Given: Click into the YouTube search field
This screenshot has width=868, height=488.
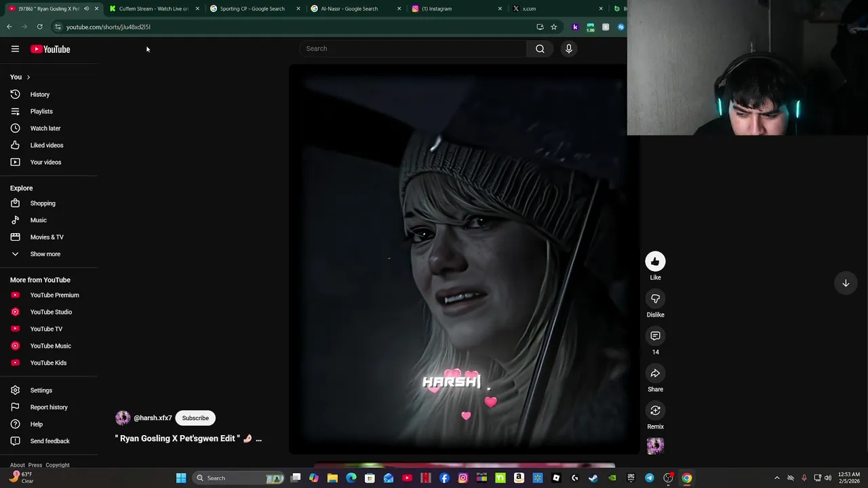Looking at the screenshot, I should point(414,49).
